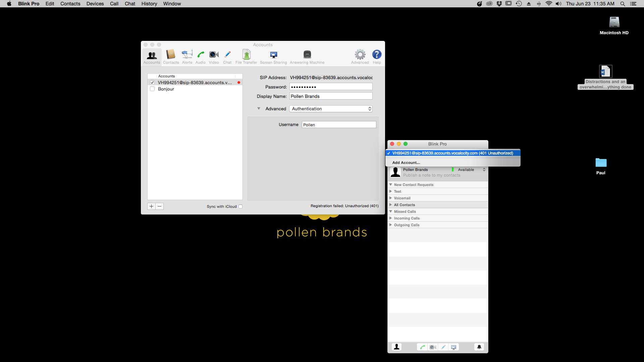Select the VH994251 account with 401 Unauthorized

453,153
